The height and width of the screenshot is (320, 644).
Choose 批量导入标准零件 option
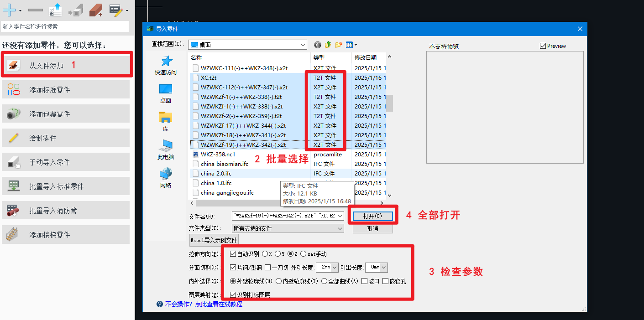[x=66, y=186]
